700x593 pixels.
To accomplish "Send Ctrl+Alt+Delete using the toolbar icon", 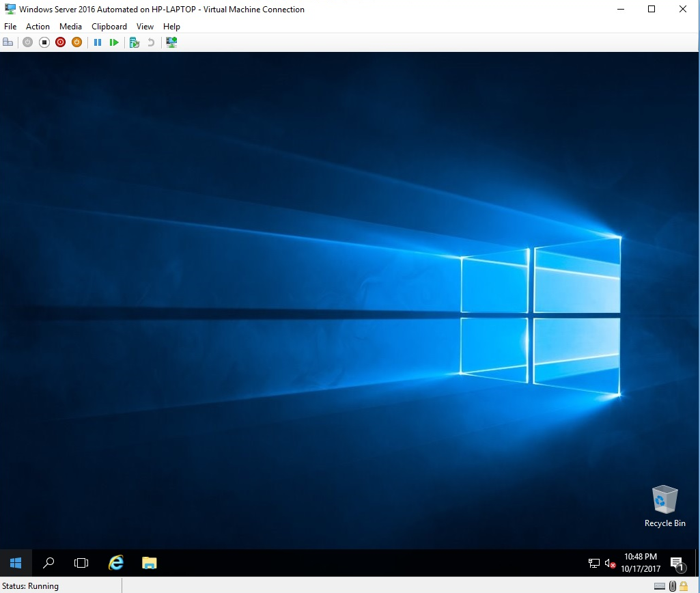I will pyautogui.click(x=8, y=42).
